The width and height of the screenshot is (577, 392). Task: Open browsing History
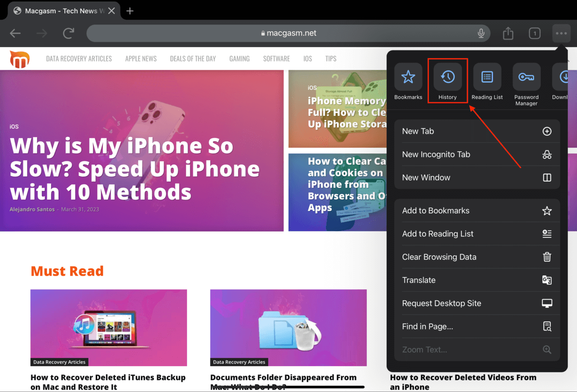(447, 81)
